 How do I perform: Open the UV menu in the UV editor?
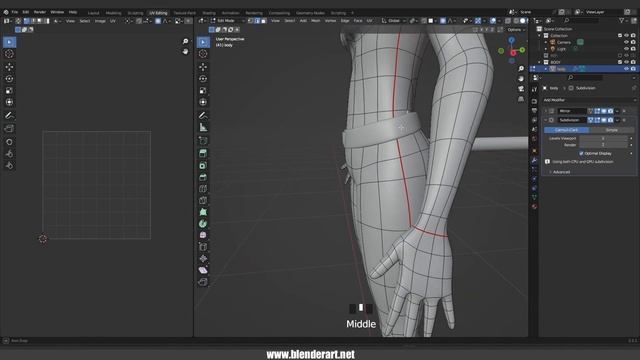pyautogui.click(x=113, y=21)
